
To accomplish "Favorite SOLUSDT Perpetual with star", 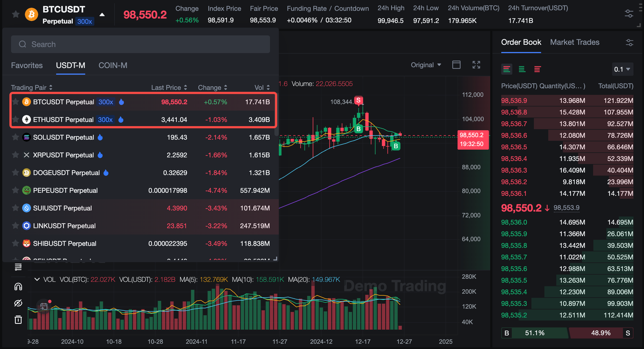I will click(15, 137).
